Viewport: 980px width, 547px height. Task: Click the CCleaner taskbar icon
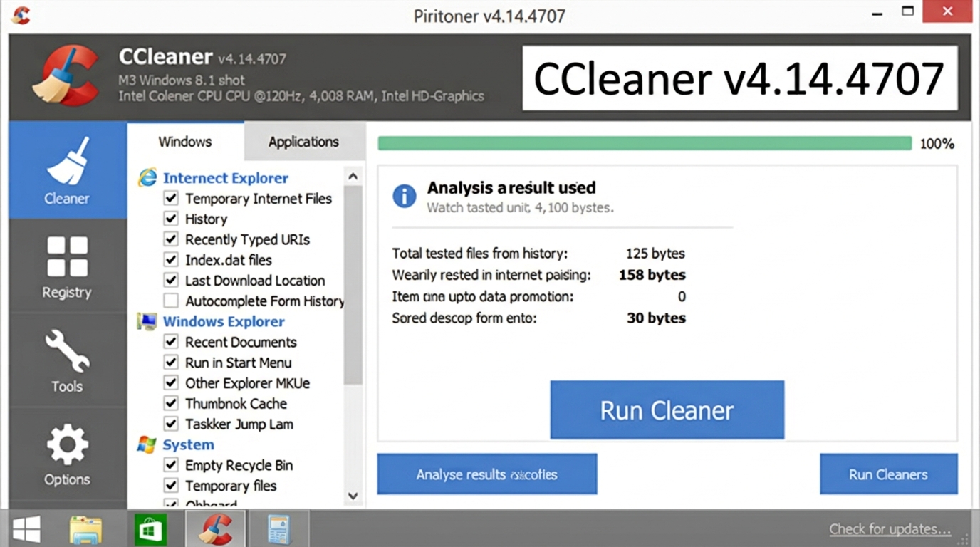click(215, 529)
